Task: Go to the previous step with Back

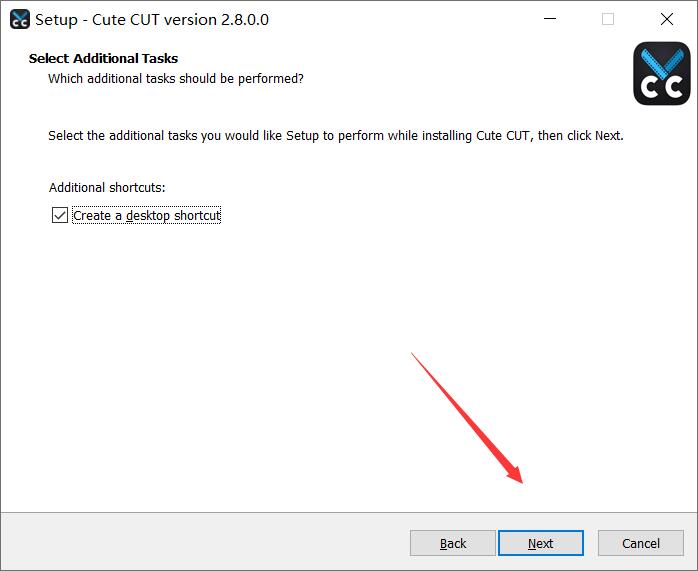Action: pyautogui.click(x=452, y=543)
